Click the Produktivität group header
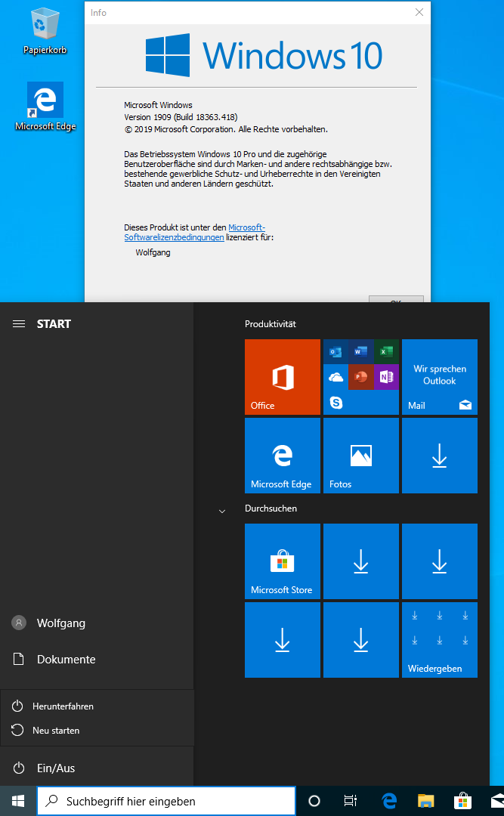The height and width of the screenshot is (816, 504). coord(271,323)
